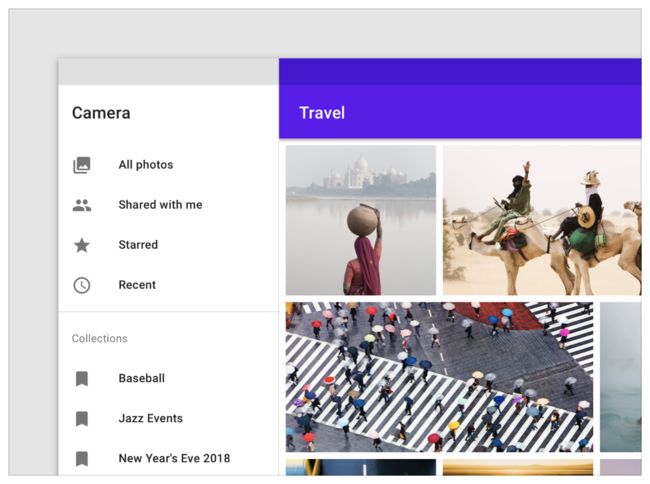Click the Collections section label

tap(99, 339)
